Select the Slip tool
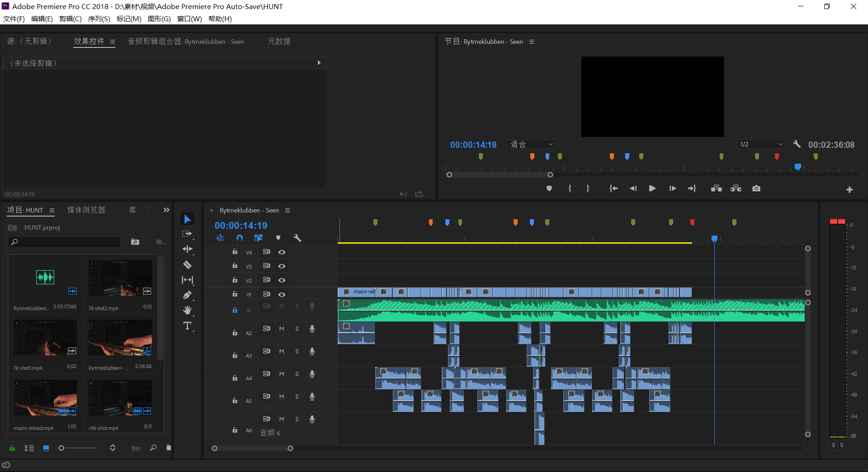 [187, 280]
